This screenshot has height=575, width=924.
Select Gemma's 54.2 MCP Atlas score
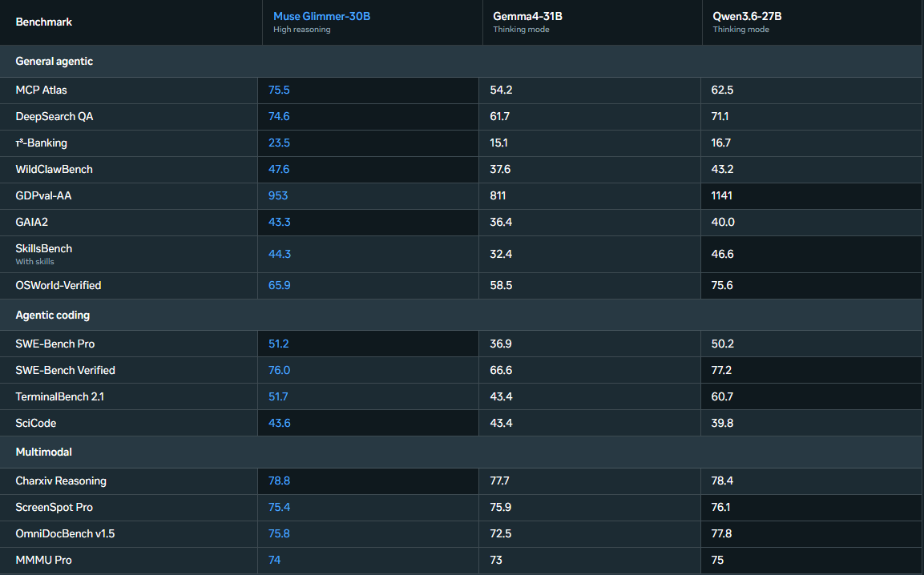coord(500,90)
